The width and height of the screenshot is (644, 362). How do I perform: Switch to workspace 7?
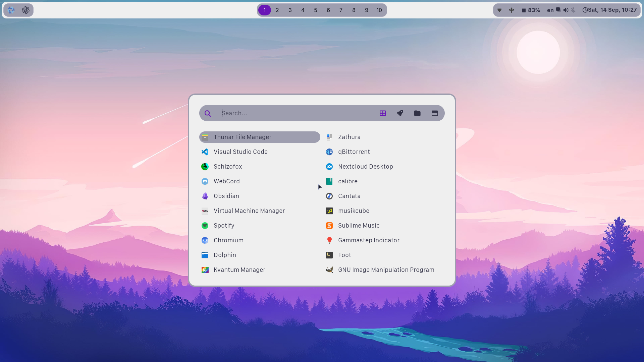pyautogui.click(x=341, y=10)
